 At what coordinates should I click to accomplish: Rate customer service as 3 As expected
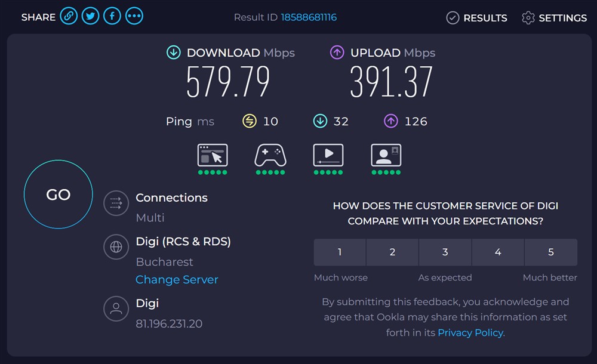pyautogui.click(x=445, y=252)
